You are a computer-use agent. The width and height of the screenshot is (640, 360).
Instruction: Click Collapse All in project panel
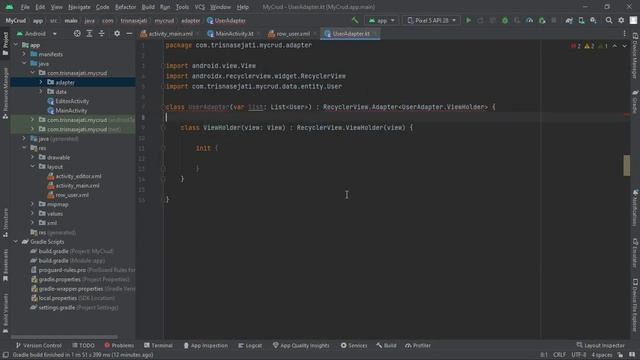[x=102, y=34]
